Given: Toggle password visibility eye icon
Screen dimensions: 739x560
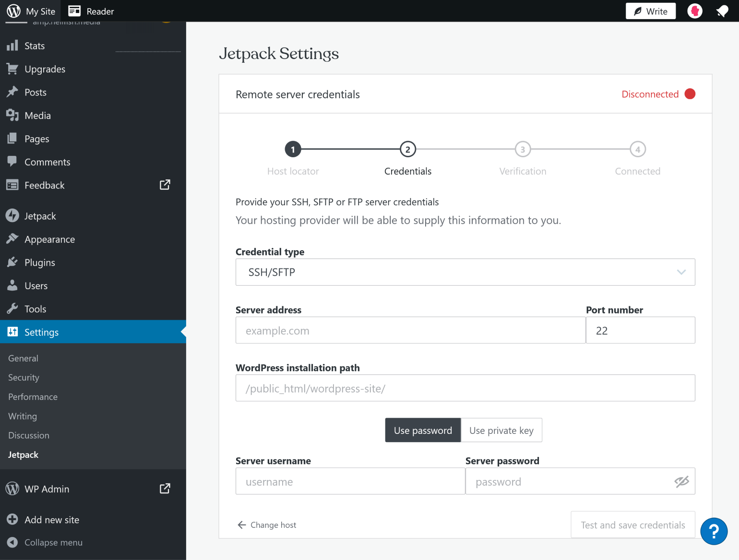Looking at the screenshot, I should (681, 481).
